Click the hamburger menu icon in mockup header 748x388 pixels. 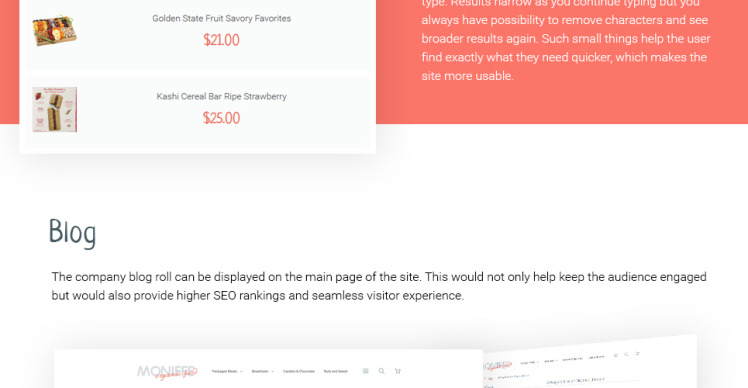point(366,371)
